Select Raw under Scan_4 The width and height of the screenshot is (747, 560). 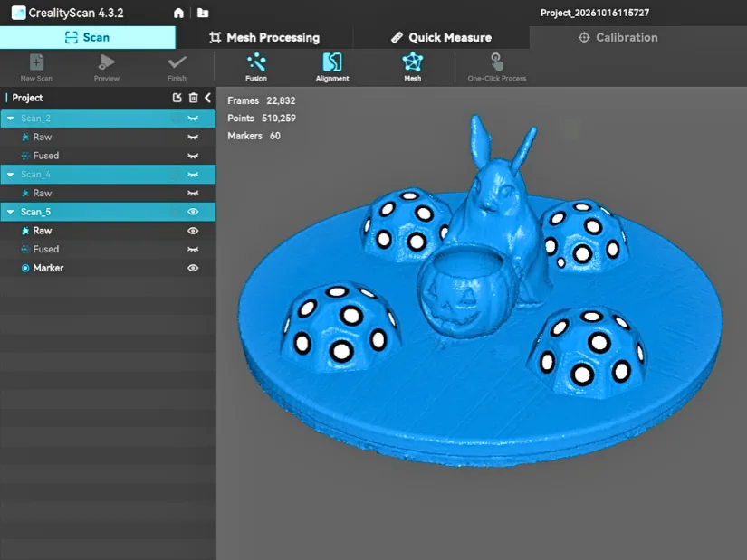click(43, 193)
